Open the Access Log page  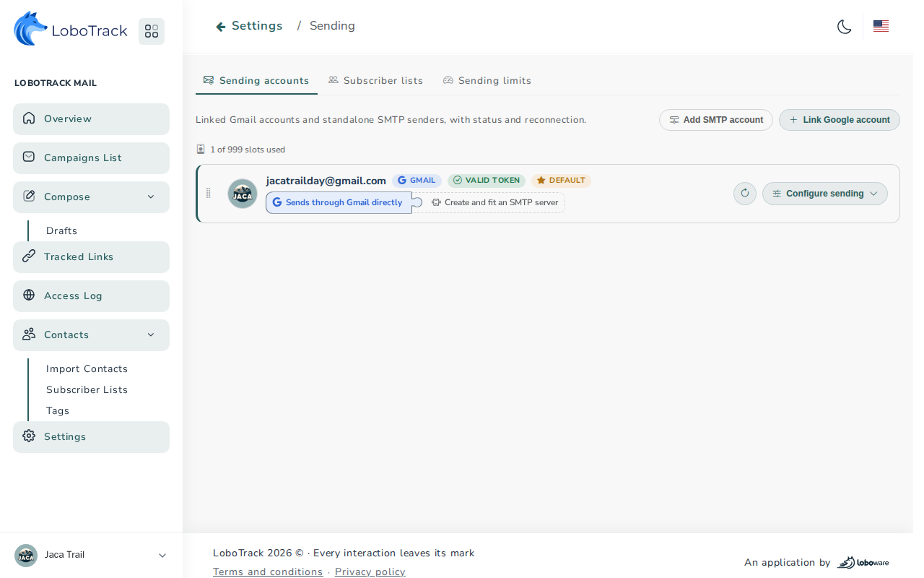point(91,296)
